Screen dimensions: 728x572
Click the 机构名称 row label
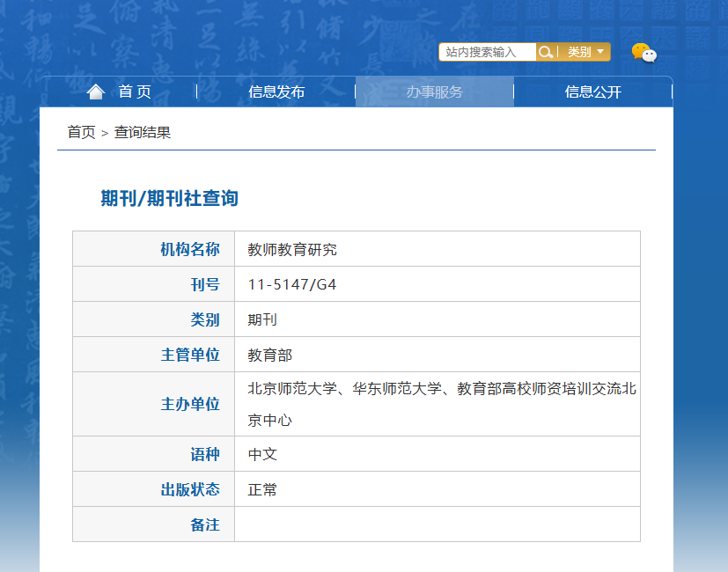pos(190,249)
